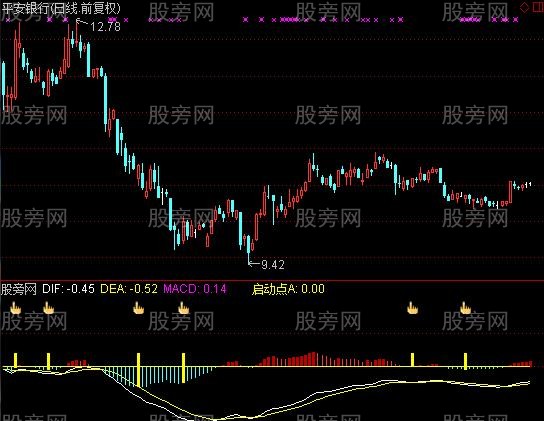This screenshot has width=544, height=421.
Task: Select the third yellow signal bar from left
Action: coord(138,370)
